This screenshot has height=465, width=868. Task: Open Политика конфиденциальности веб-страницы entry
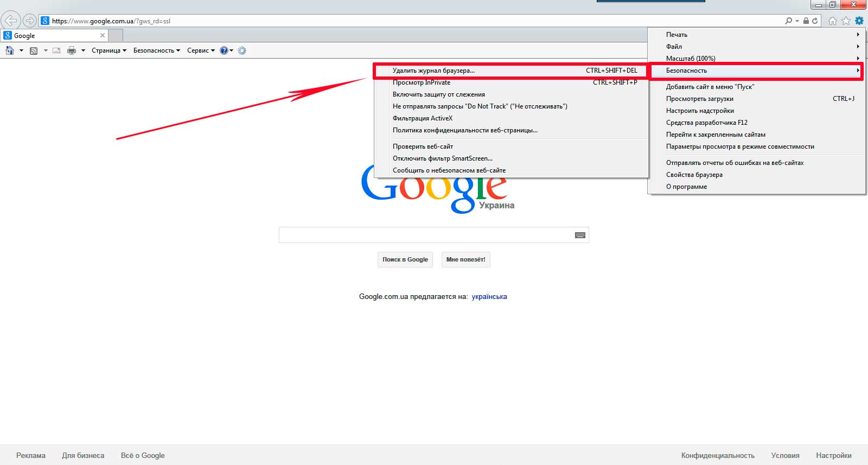point(511,130)
